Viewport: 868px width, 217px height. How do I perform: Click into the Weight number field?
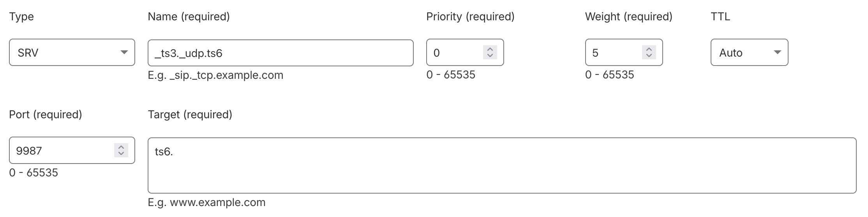[612, 52]
